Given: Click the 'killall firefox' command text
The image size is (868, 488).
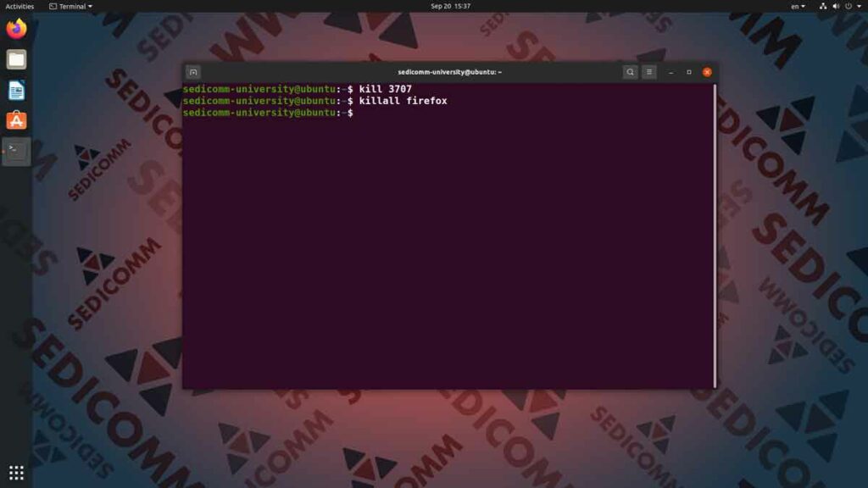Looking at the screenshot, I should [403, 101].
